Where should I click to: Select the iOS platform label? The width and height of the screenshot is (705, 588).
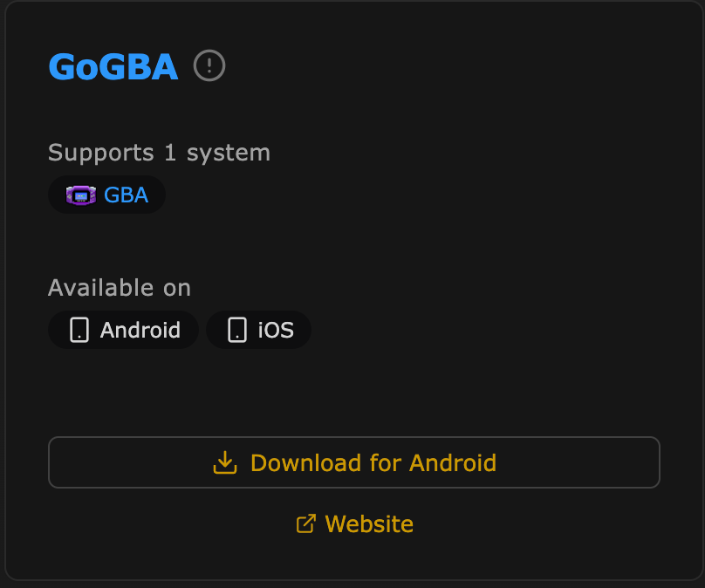276,330
